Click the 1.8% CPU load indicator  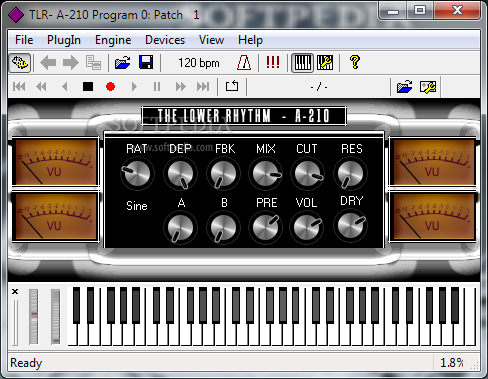pos(452,363)
